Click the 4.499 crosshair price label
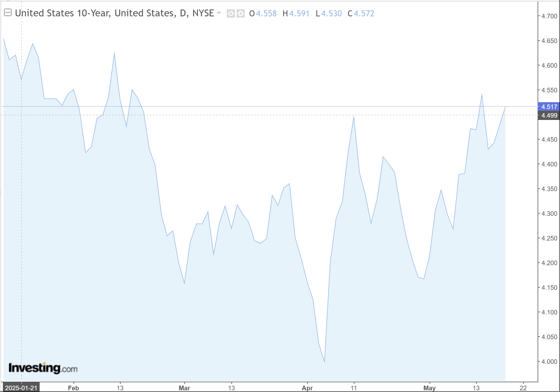 (x=549, y=116)
